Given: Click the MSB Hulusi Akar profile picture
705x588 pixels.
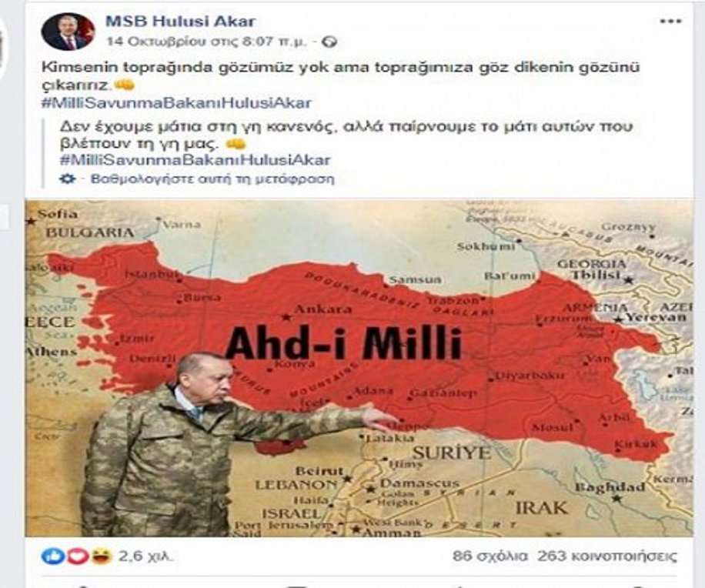Looking at the screenshot, I should coord(68,32).
